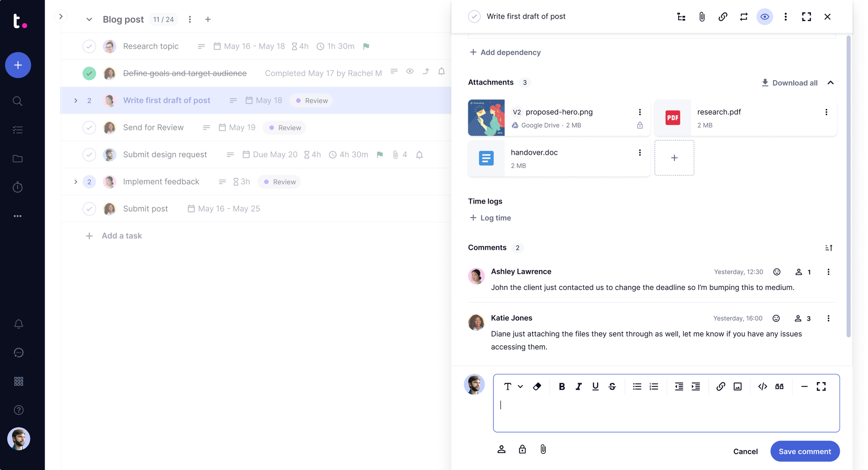Screen dimensions: 868x470
Task: Uncheck Define goals and target audience
Action: click(89, 73)
